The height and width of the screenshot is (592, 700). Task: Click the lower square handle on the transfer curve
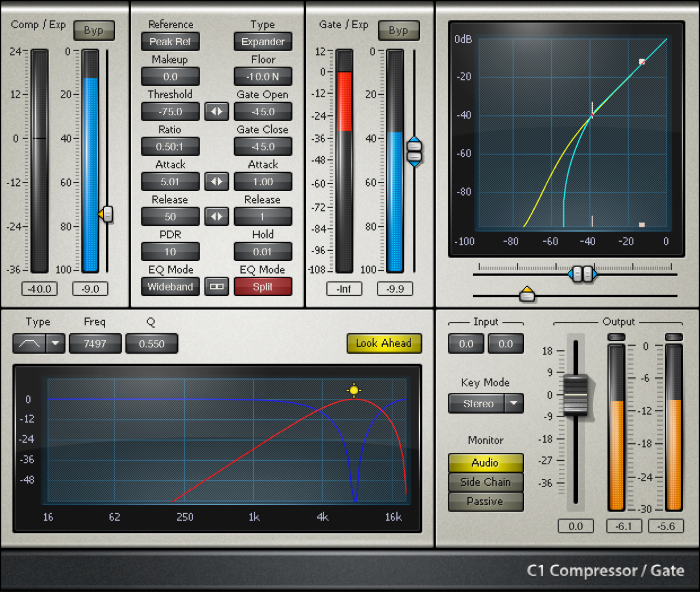(642, 224)
